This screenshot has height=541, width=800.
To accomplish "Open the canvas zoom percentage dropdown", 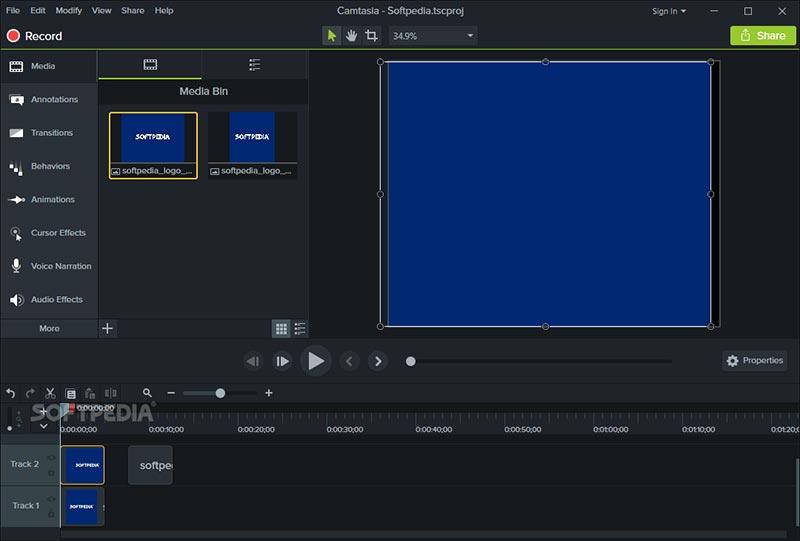I will tap(471, 36).
